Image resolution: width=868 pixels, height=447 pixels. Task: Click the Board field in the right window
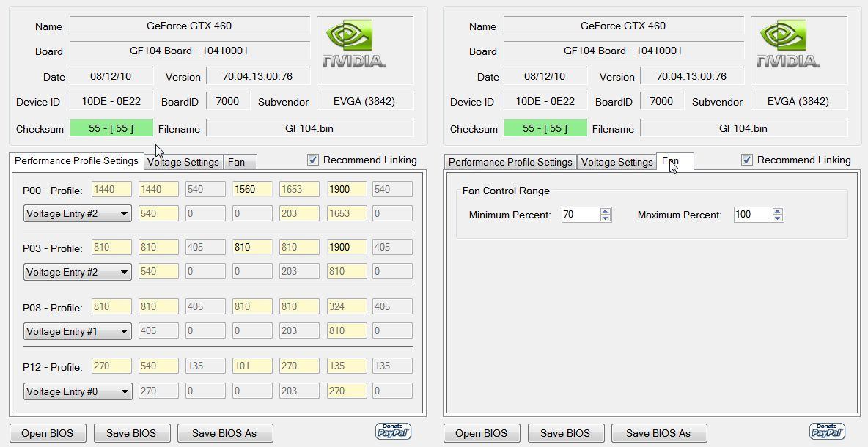(x=623, y=51)
